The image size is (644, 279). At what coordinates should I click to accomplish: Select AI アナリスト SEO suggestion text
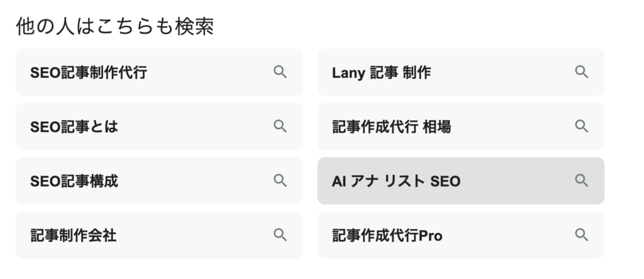pyautogui.click(x=396, y=181)
